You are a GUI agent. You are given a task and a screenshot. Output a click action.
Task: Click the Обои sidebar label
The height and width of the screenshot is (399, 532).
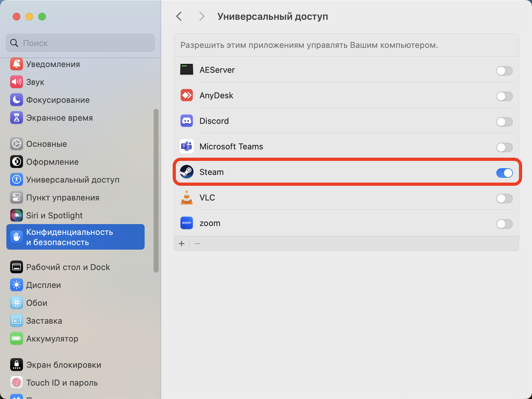pos(37,303)
